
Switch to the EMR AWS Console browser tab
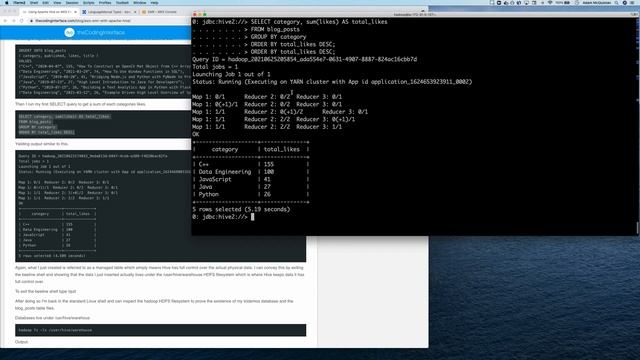[159, 12]
